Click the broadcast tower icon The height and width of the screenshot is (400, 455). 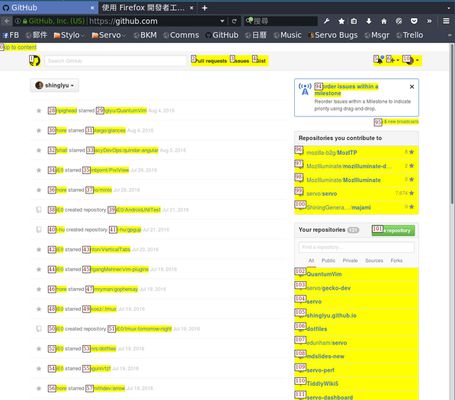point(305,89)
